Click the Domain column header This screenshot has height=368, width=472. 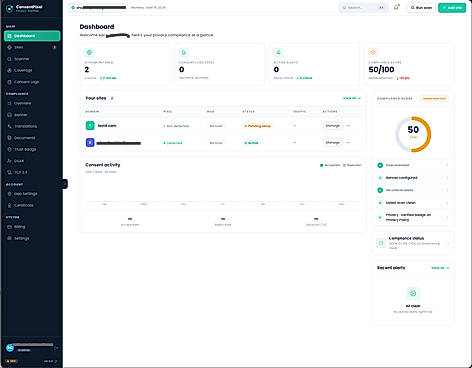(92, 112)
